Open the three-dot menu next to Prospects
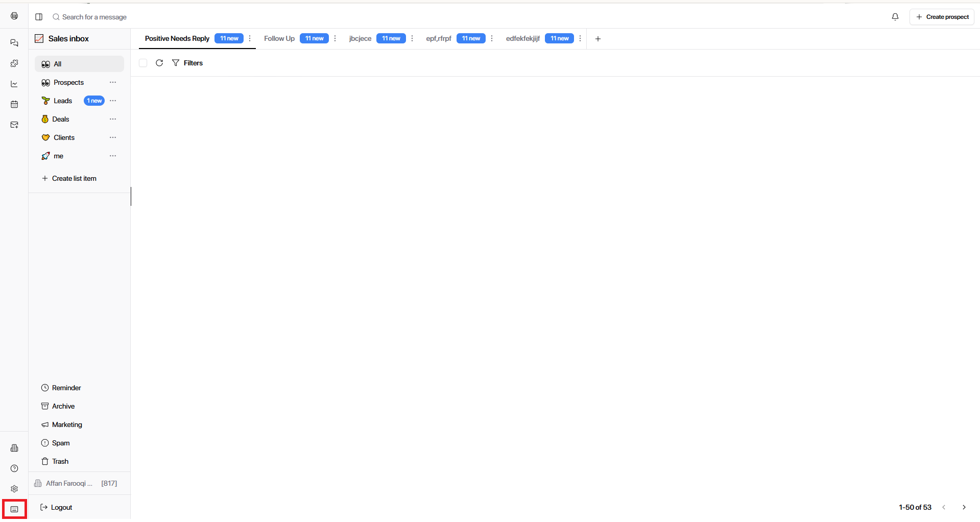The height and width of the screenshot is (522, 980). click(x=113, y=82)
